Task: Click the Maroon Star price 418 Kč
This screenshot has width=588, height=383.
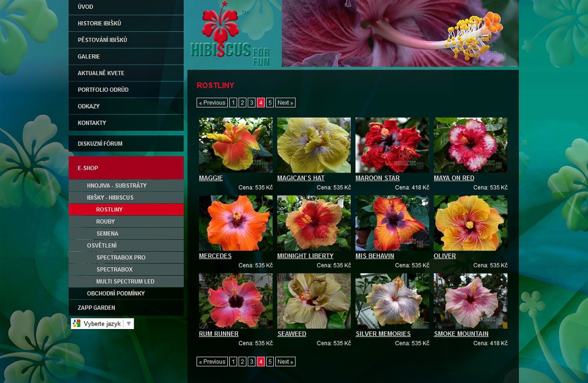Action: pyautogui.click(x=412, y=187)
